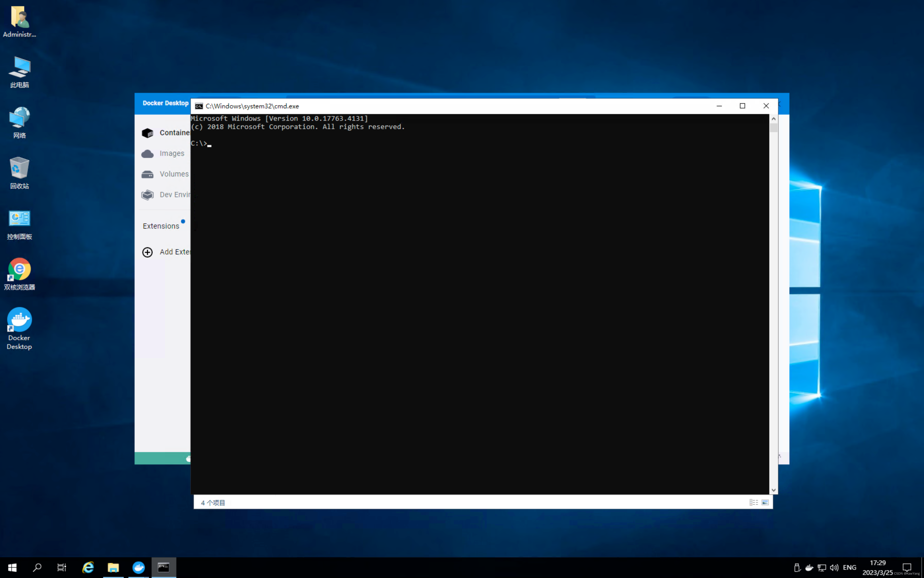
Task: Click the Extensions heading in Docker Desktop
Action: pos(161,226)
